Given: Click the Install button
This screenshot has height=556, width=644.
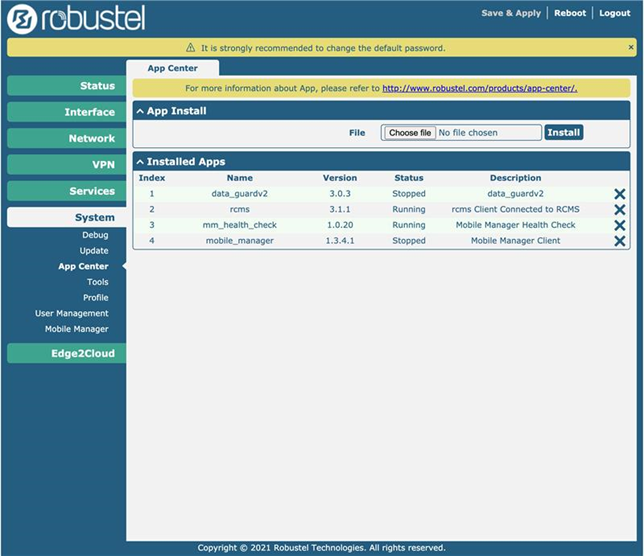Looking at the screenshot, I should [564, 133].
